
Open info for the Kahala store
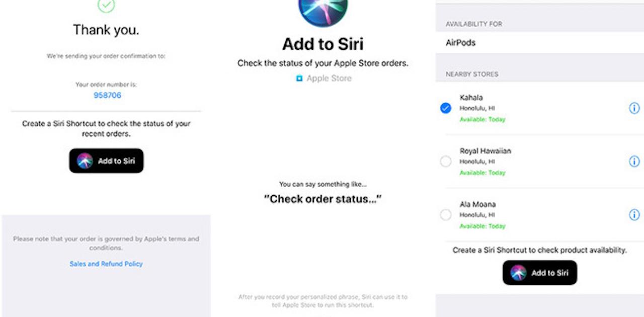pyautogui.click(x=634, y=108)
